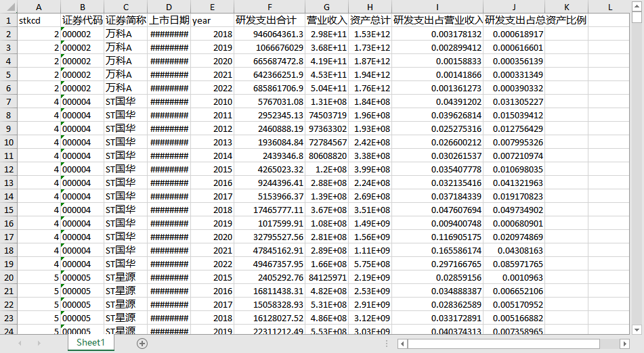Select cell with value 16811438.31
Image resolution: width=644 pixels, height=353 pixels.
pyautogui.click(x=270, y=291)
